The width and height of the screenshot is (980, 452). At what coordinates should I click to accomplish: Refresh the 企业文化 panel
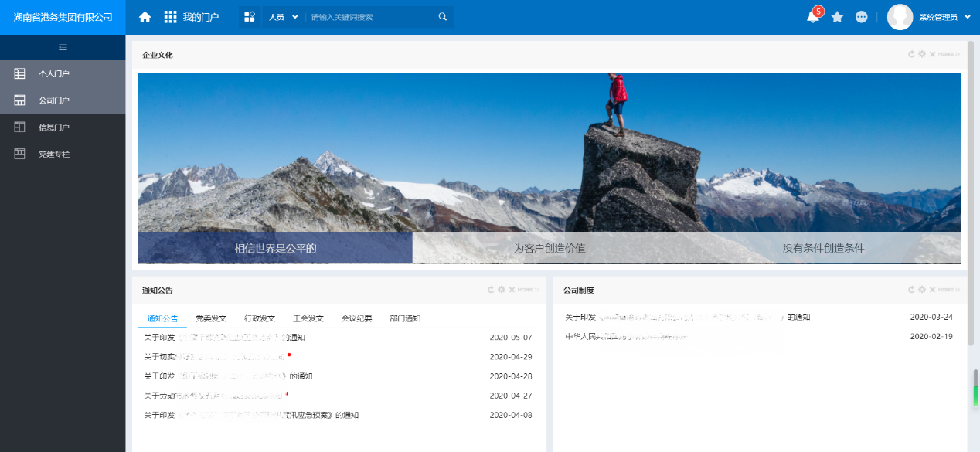(x=911, y=54)
